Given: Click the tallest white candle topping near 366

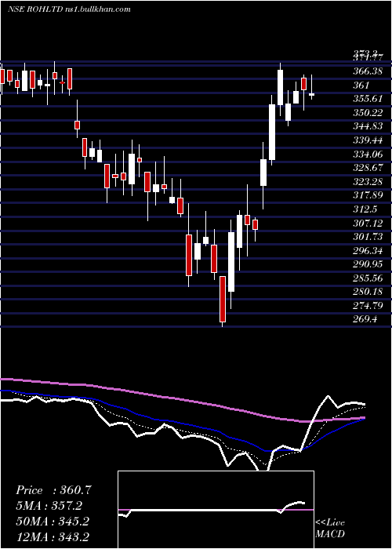Looking at the screenshot, I should [x=281, y=88].
